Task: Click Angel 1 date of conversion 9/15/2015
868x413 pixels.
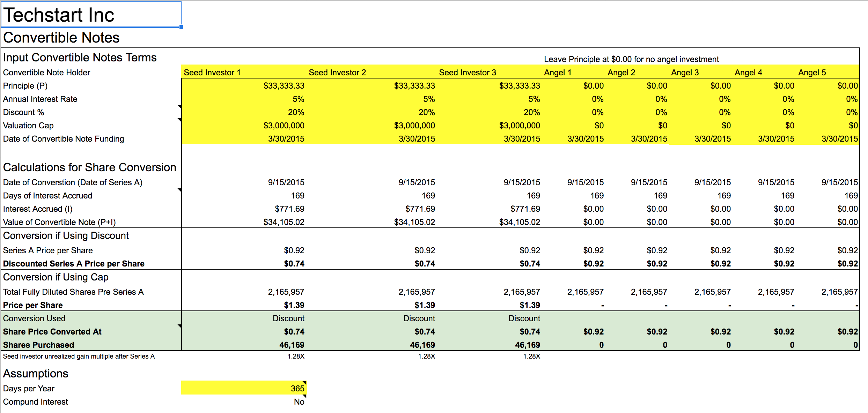Action: click(586, 182)
